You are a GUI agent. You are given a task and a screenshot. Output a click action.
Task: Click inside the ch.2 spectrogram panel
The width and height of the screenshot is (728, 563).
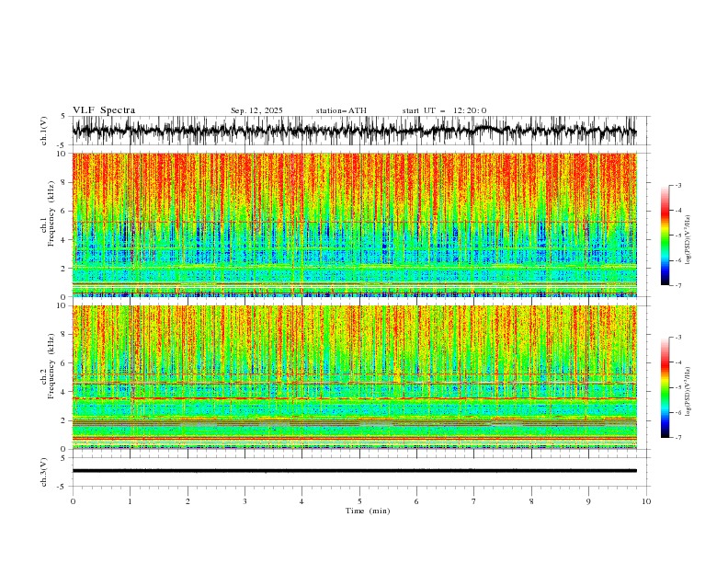pos(354,377)
